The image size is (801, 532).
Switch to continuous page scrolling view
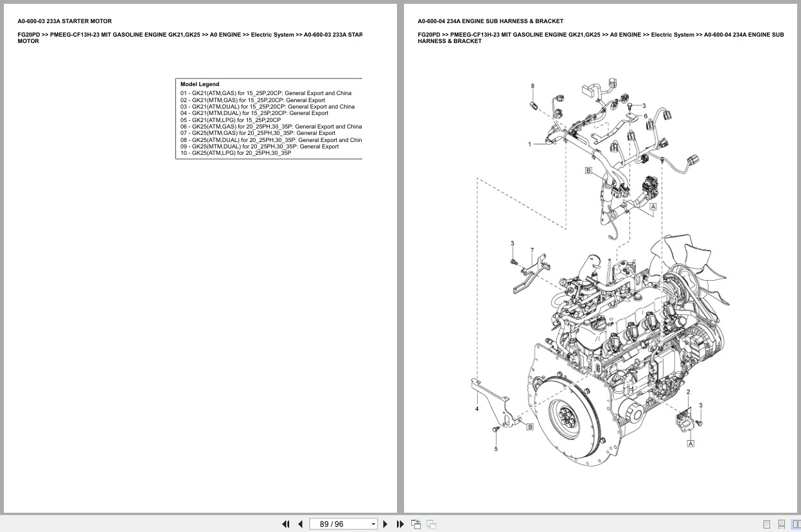click(782, 524)
